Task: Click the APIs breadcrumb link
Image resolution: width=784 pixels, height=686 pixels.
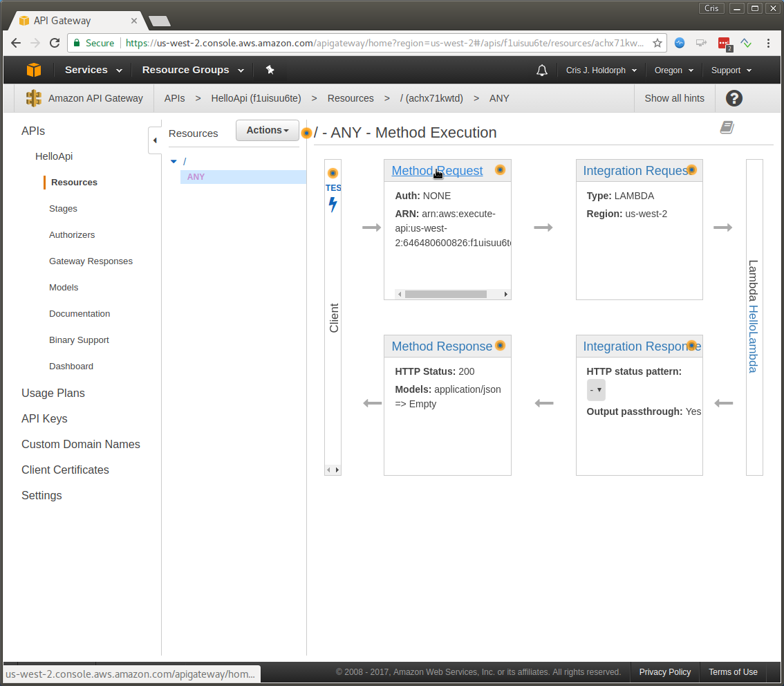Action: (x=174, y=98)
